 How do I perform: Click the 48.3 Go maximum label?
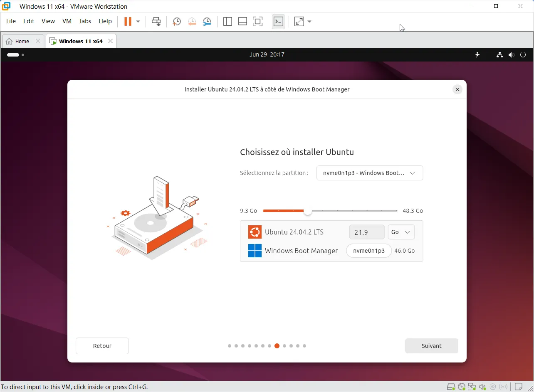pos(413,211)
